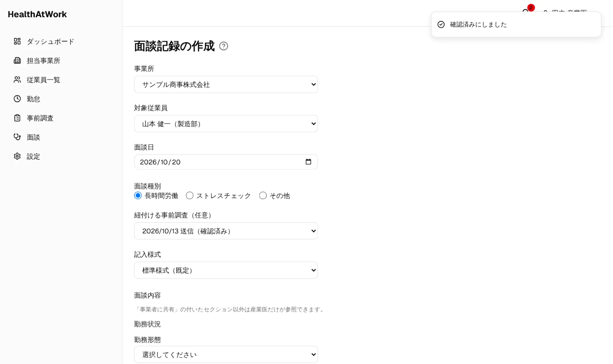The width and height of the screenshot is (613, 364).
Task: Open the ダッシュボード grid icon
Action: point(17,41)
